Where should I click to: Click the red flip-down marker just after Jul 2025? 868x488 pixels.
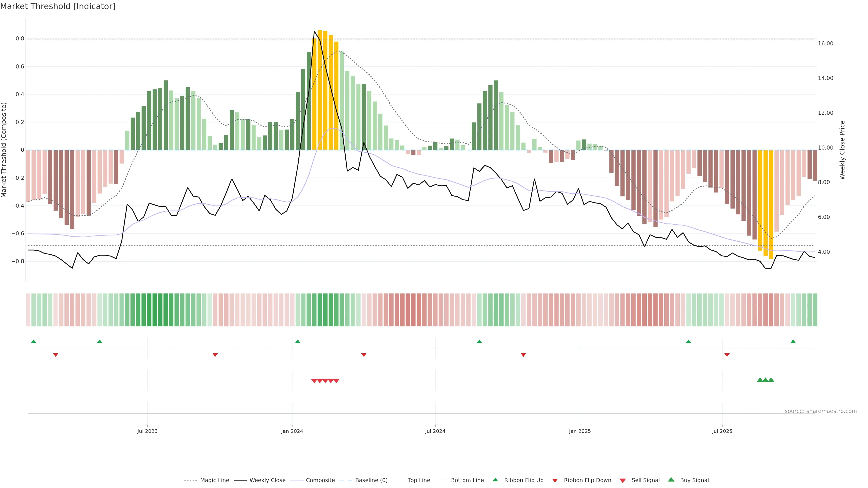(727, 355)
